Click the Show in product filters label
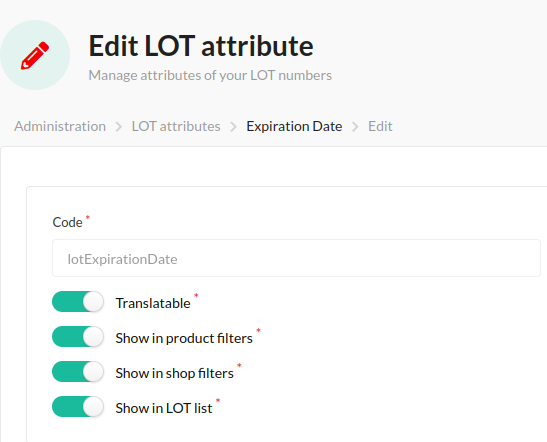The image size is (547, 442). (184, 338)
